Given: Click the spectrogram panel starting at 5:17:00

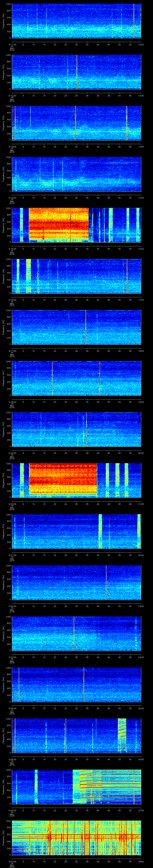Looking at the screenshot, I should click(x=77, y=327).
